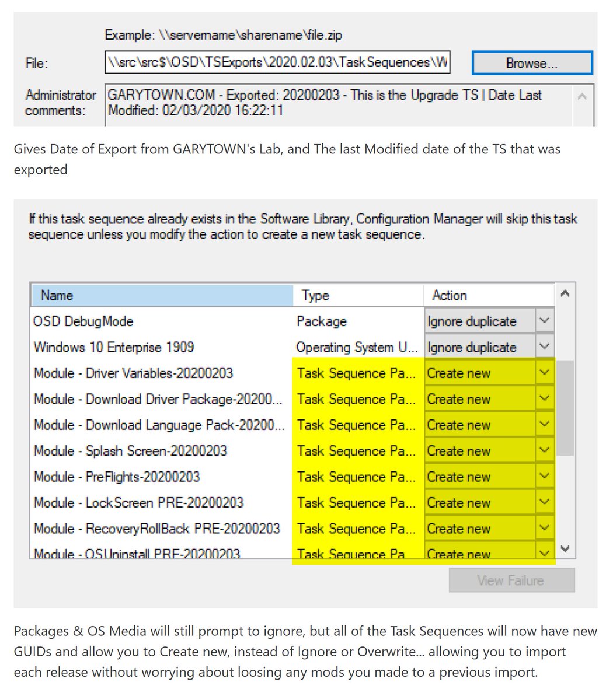This screenshot has width=606, height=700.
Task: Select the Windows 10 Enterprise 1909 row
Action: [292, 347]
